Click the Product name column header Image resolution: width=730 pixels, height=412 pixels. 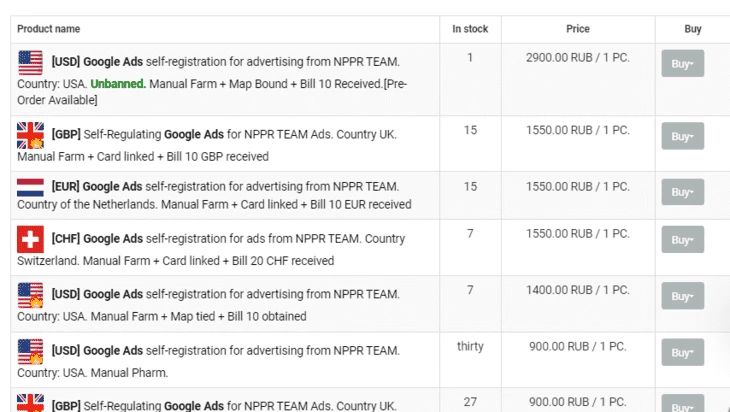pos(48,29)
